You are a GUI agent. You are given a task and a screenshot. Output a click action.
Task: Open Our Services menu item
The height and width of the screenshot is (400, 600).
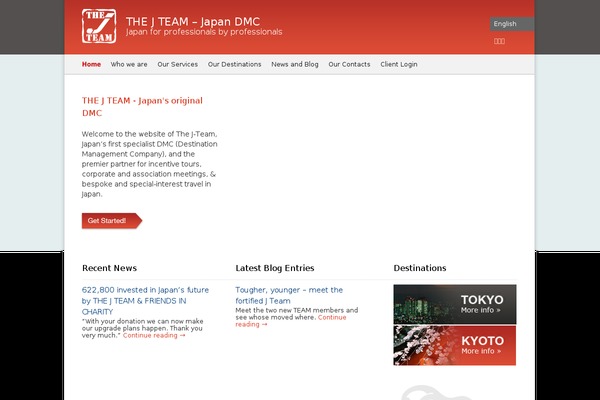[x=178, y=64]
